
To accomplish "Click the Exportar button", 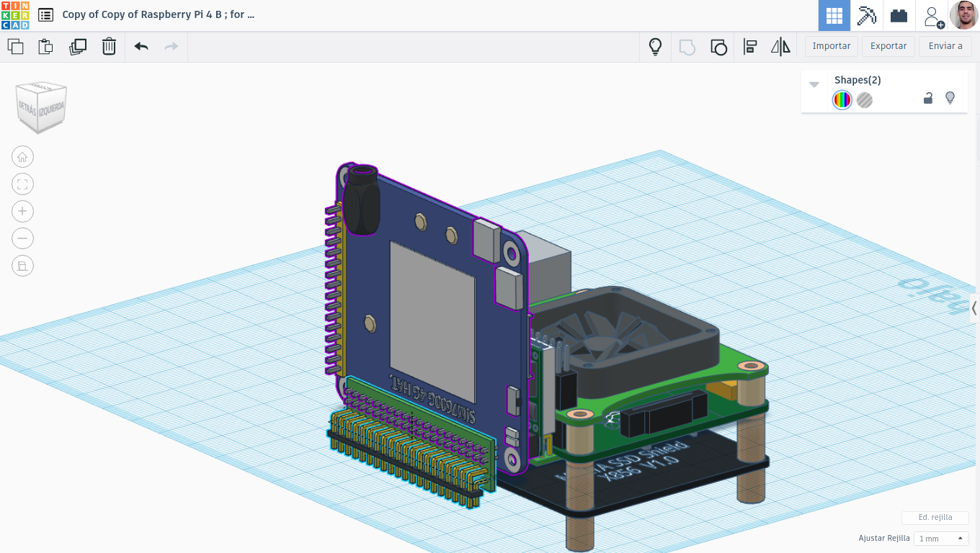I will point(888,46).
